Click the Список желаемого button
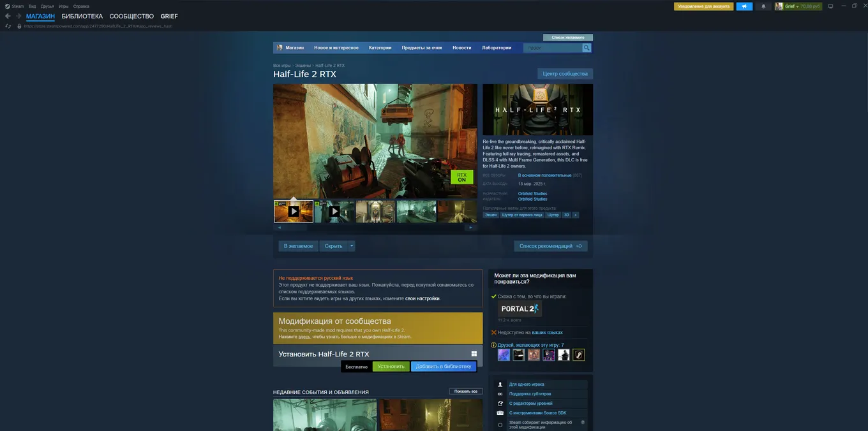 (x=568, y=38)
